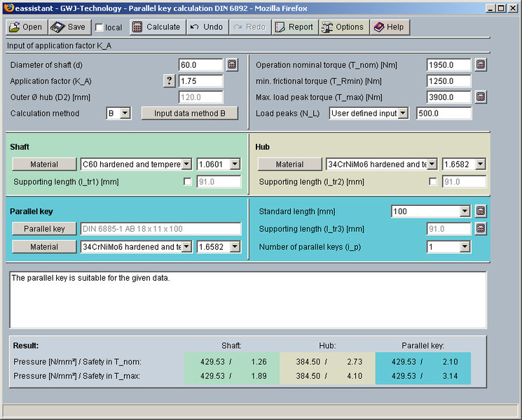Image resolution: width=522 pixels, height=420 pixels.
Task: Click the question mark help for application factor
Action: 170,80
